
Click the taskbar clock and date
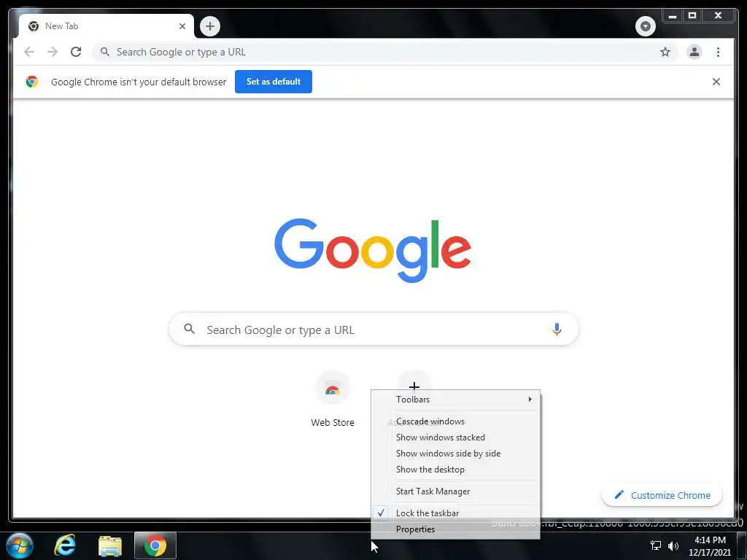click(x=710, y=546)
